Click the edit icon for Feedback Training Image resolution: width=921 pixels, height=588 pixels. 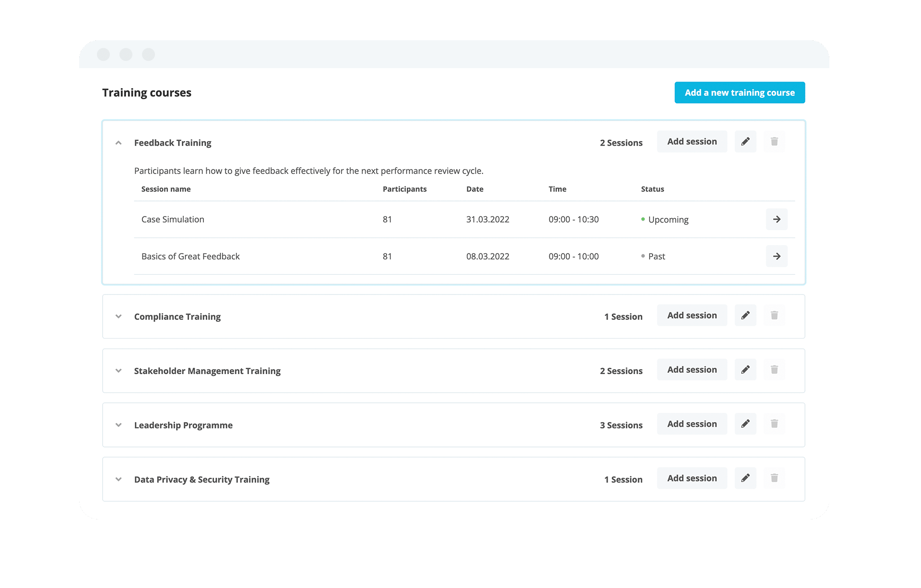click(746, 141)
